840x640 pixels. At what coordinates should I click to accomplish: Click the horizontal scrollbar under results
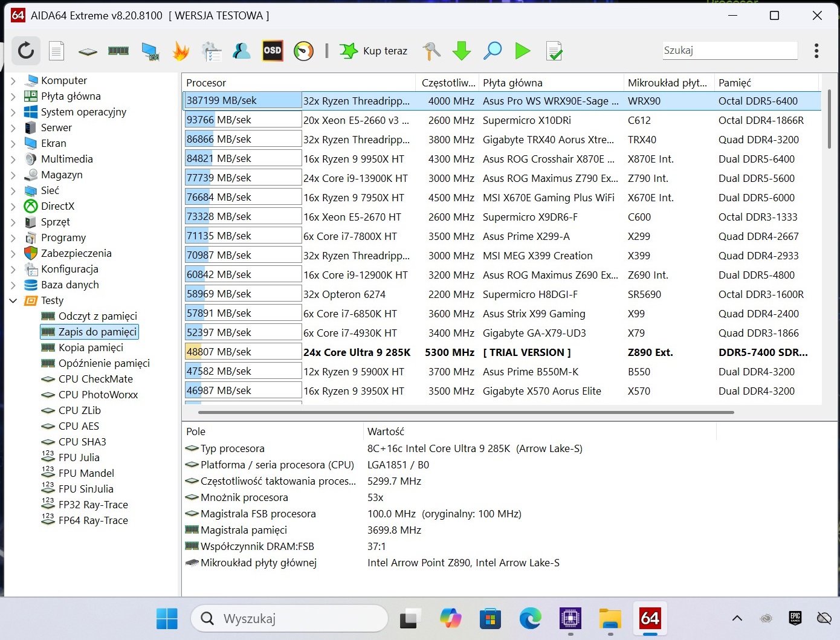pyautogui.click(x=465, y=412)
